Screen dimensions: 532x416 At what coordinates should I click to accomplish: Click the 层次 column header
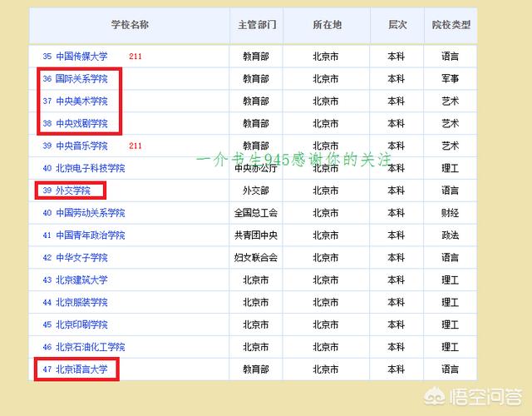(397, 25)
